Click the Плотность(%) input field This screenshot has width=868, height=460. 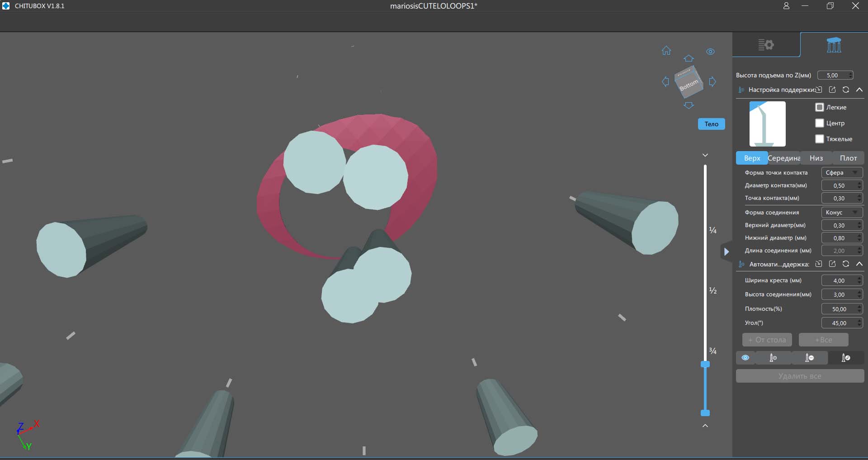pos(839,309)
